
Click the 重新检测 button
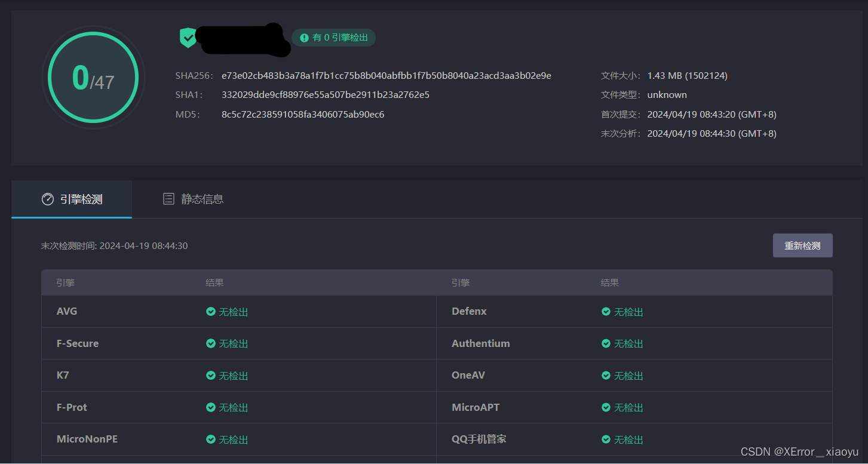pyautogui.click(x=802, y=245)
